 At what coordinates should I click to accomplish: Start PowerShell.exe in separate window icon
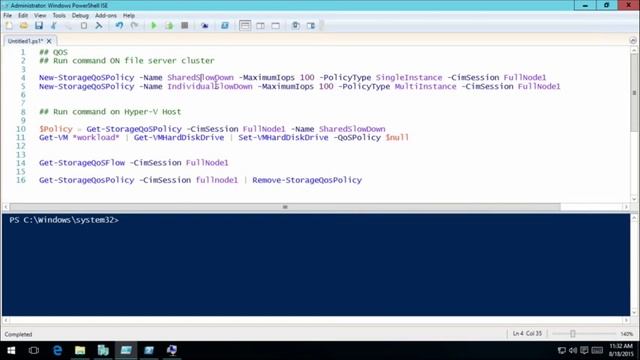click(224, 26)
